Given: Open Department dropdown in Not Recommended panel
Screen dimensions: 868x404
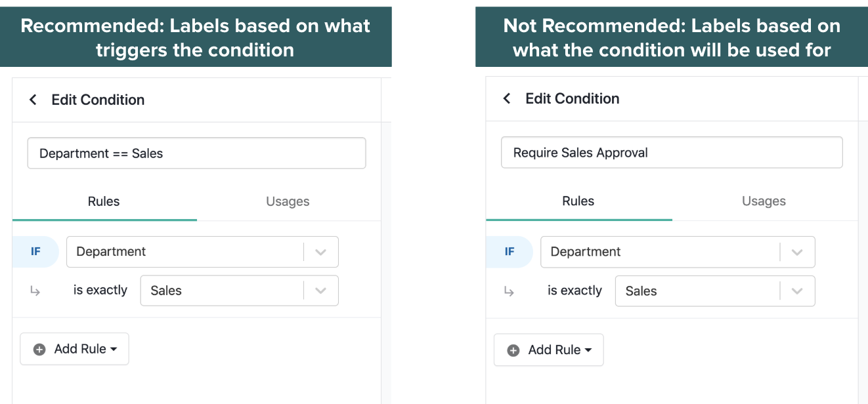Looking at the screenshot, I should coord(678,252).
